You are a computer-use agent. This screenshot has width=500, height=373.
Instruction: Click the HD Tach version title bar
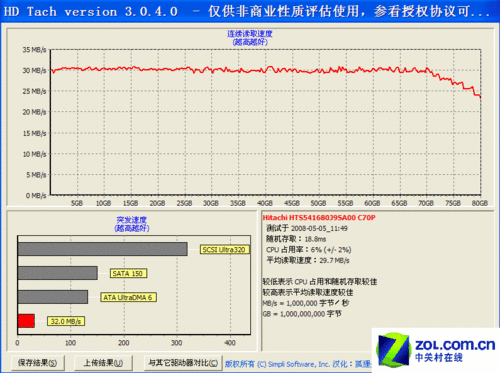click(250, 12)
